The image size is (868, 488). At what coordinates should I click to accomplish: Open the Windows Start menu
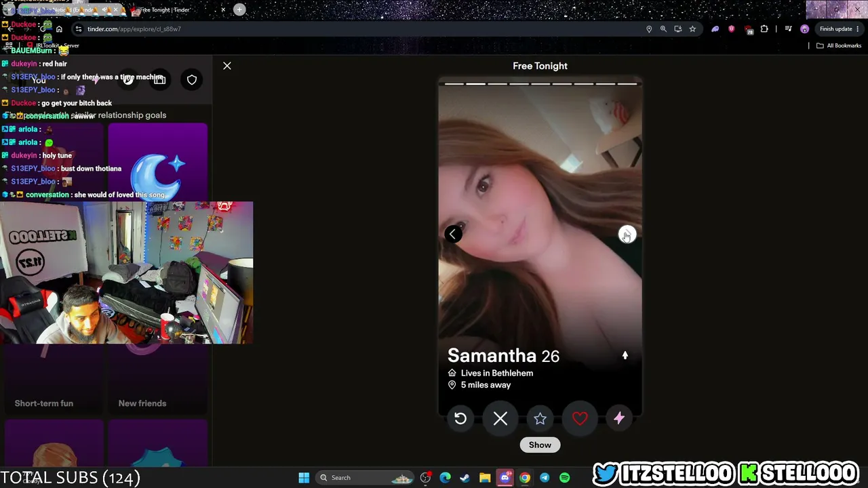[304, 478]
